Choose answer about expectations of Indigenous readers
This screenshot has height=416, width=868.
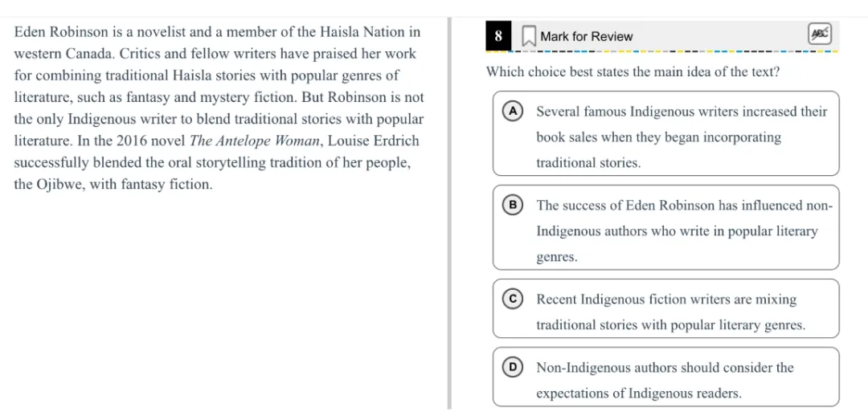coord(665,381)
